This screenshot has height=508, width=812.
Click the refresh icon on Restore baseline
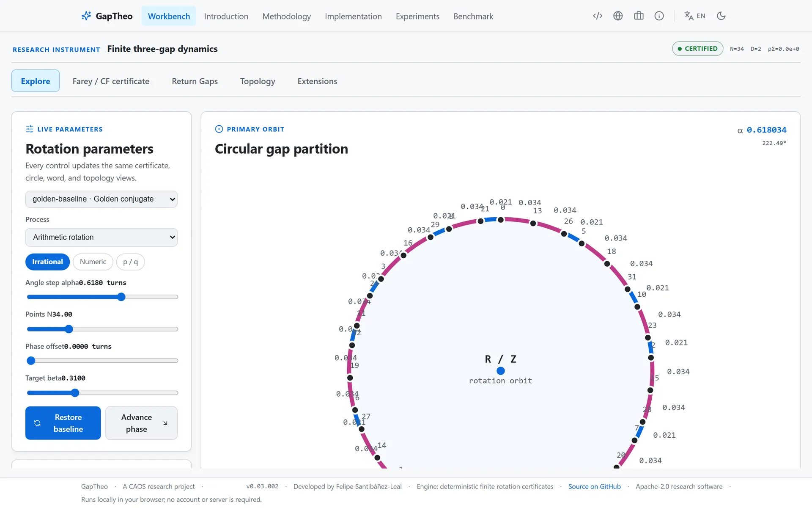click(x=37, y=423)
